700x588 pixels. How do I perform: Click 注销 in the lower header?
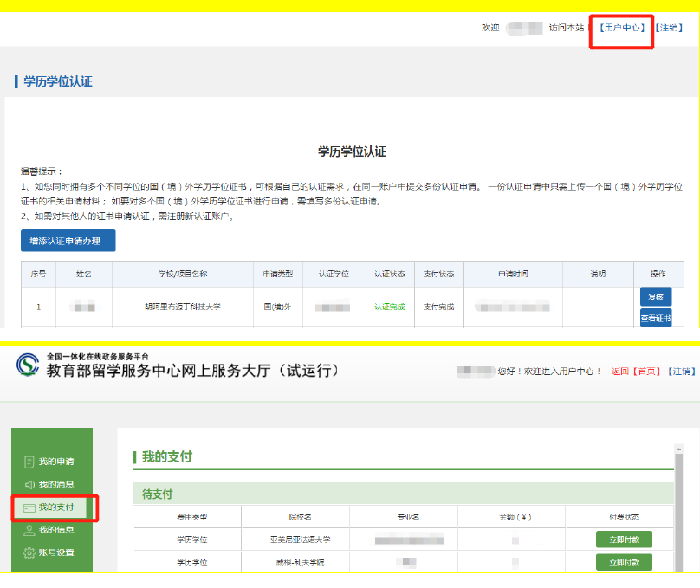682,372
